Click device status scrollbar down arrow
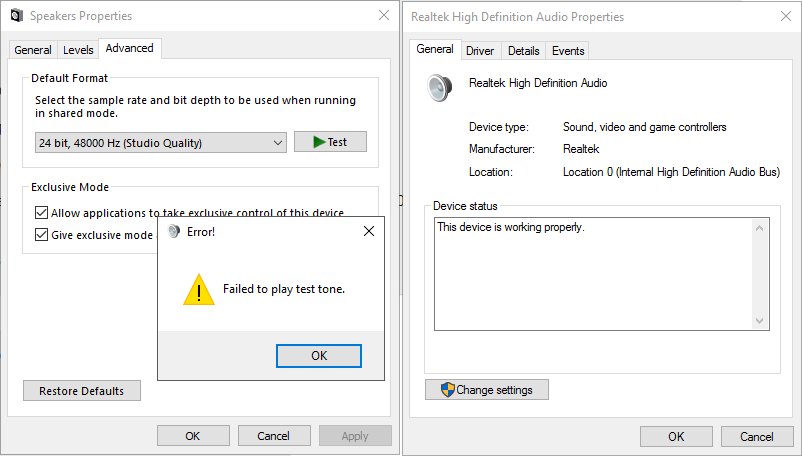802x456 pixels. (760, 321)
